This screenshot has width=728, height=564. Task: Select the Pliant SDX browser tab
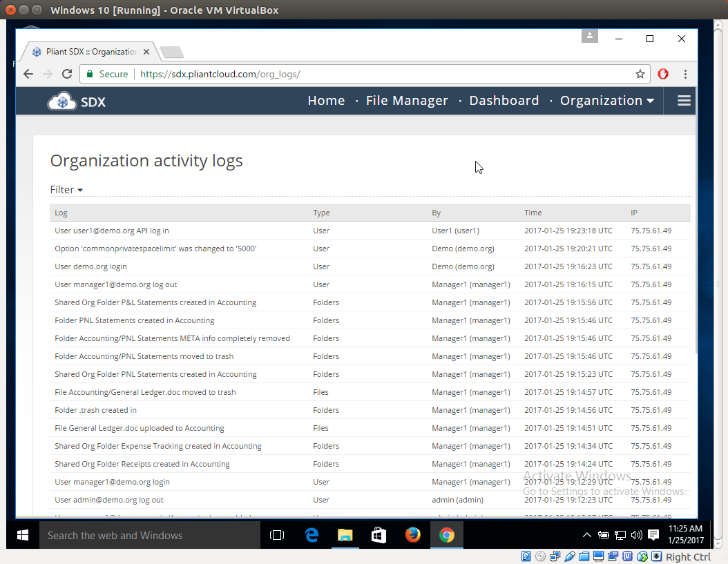click(x=90, y=52)
